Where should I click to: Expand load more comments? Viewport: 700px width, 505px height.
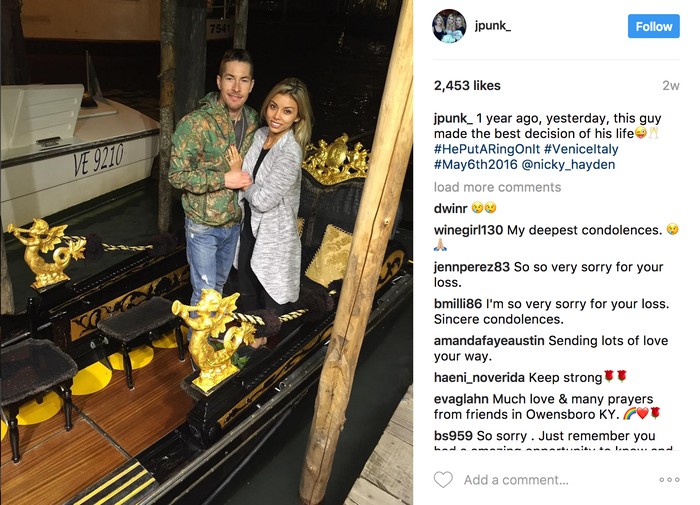point(497,187)
